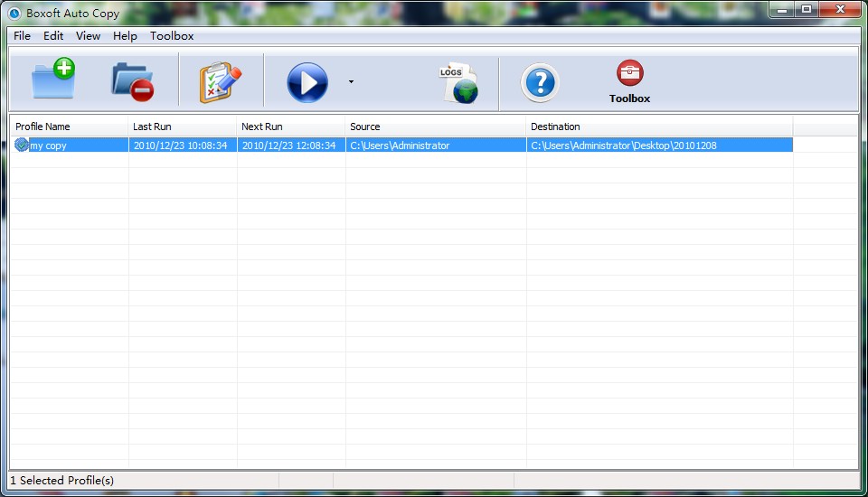This screenshot has width=868, height=497.
Task: Sort by the Destination column header
Action: click(659, 127)
